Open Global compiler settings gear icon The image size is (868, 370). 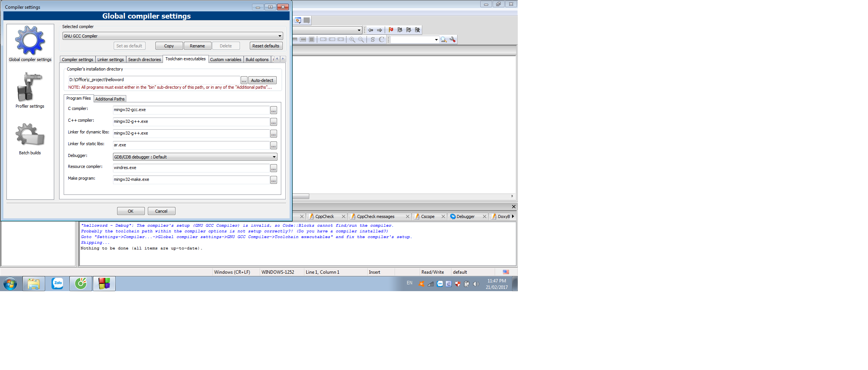pos(30,40)
